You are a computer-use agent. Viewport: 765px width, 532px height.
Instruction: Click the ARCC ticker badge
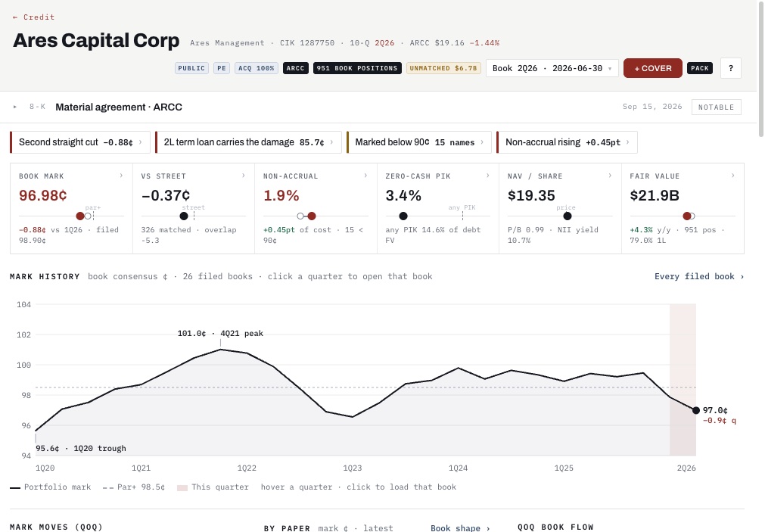pyautogui.click(x=296, y=68)
